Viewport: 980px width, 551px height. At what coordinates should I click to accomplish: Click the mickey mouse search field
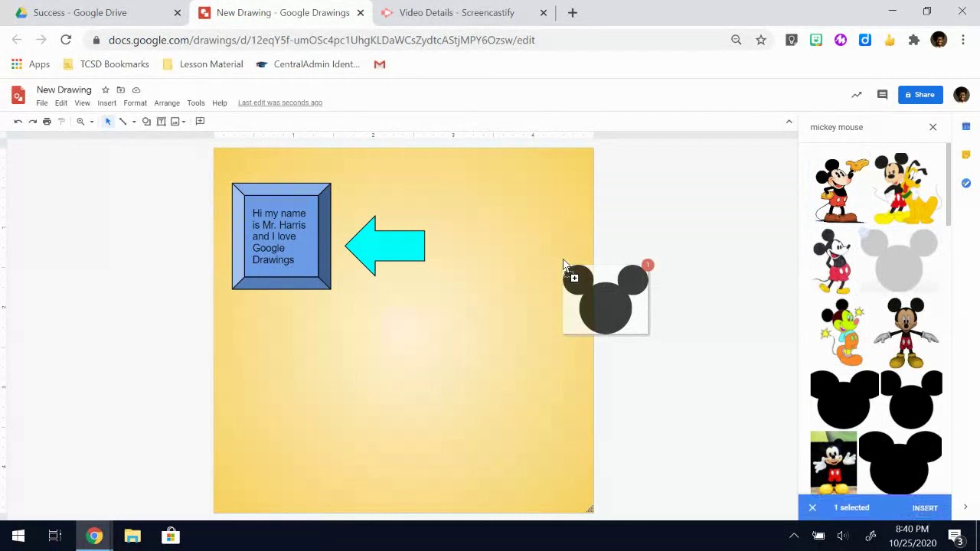click(x=865, y=127)
